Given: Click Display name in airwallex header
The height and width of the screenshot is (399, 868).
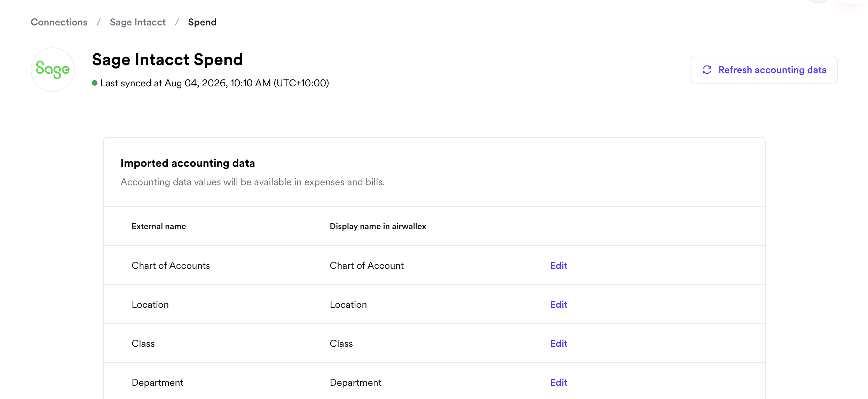Looking at the screenshot, I should click(x=378, y=226).
